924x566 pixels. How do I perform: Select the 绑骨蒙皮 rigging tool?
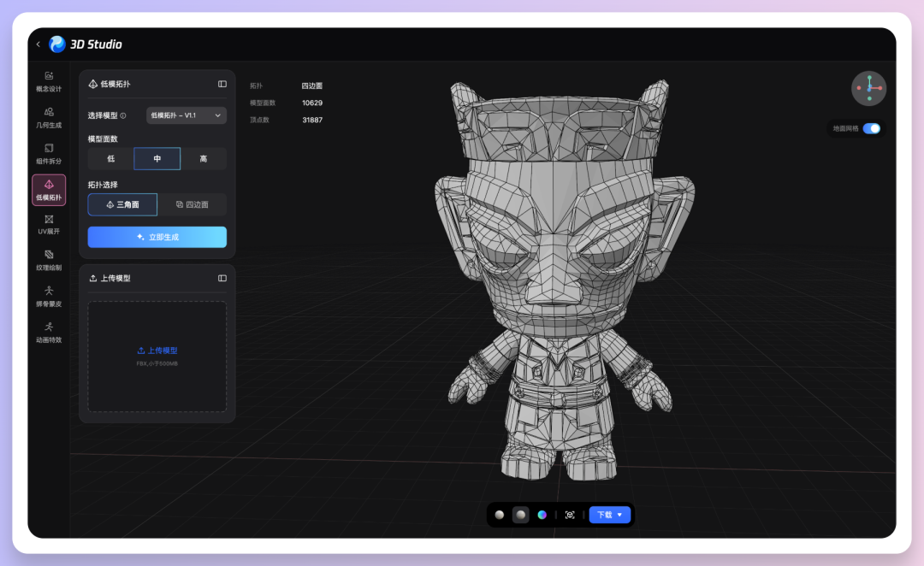coord(49,296)
